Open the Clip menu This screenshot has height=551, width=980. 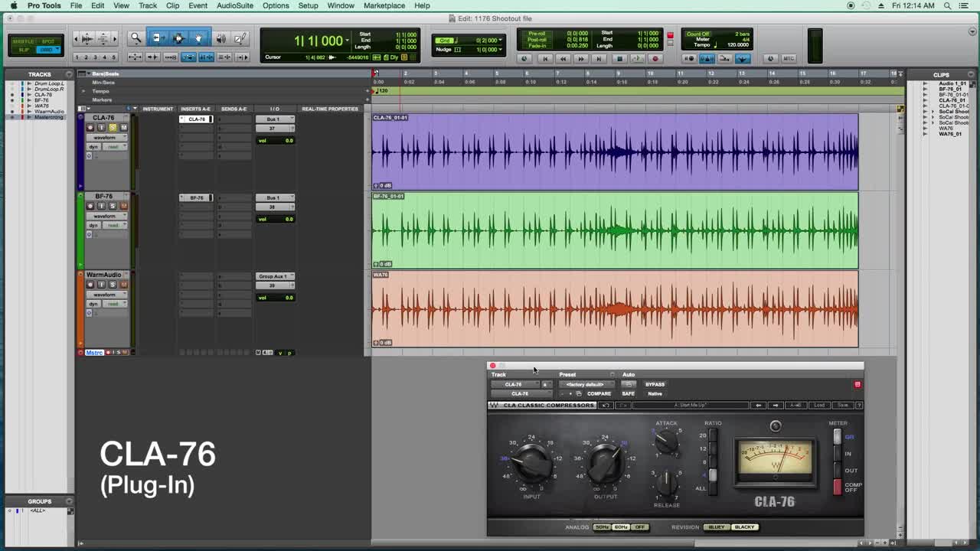tap(173, 5)
